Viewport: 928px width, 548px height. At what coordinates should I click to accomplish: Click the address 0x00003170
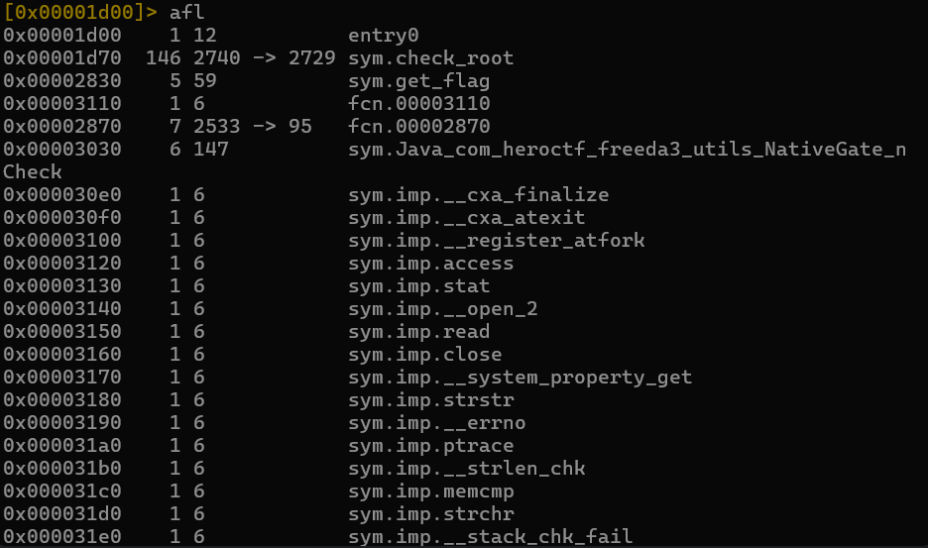61,378
